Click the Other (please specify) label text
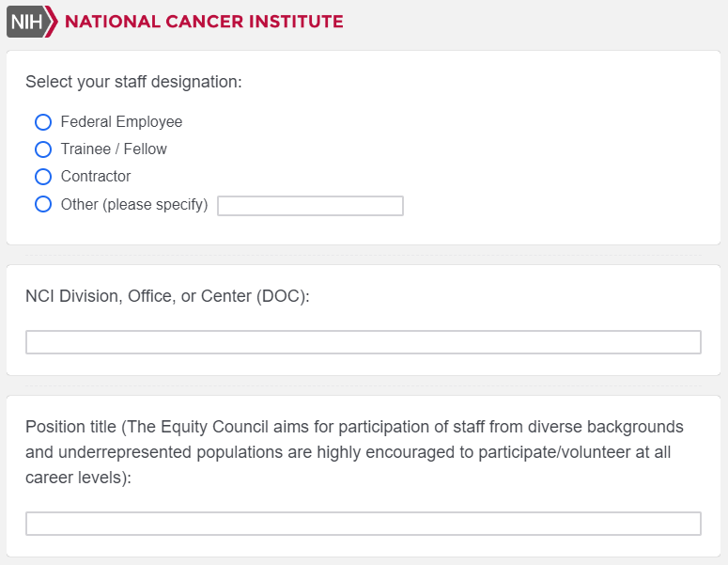Viewport: 728px width, 565px height. click(x=134, y=204)
